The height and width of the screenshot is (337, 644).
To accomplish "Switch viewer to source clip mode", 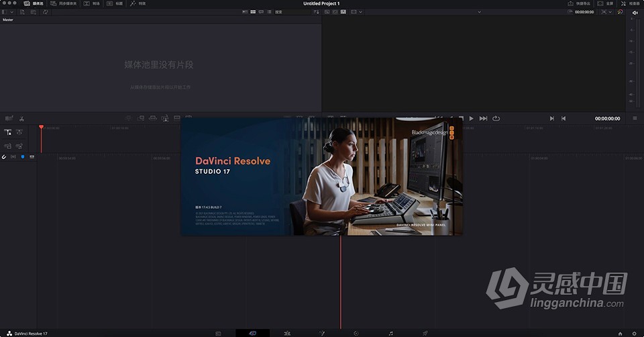I will pos(327,12).
